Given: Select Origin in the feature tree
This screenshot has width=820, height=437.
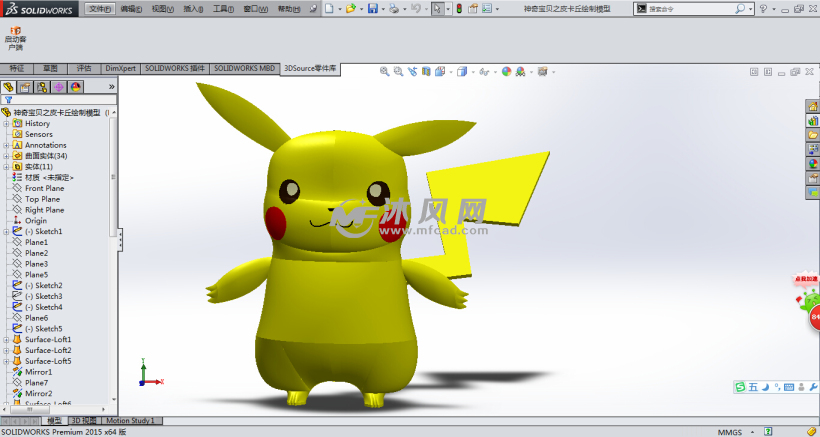Looking at the screenshot, I should 36,221.
